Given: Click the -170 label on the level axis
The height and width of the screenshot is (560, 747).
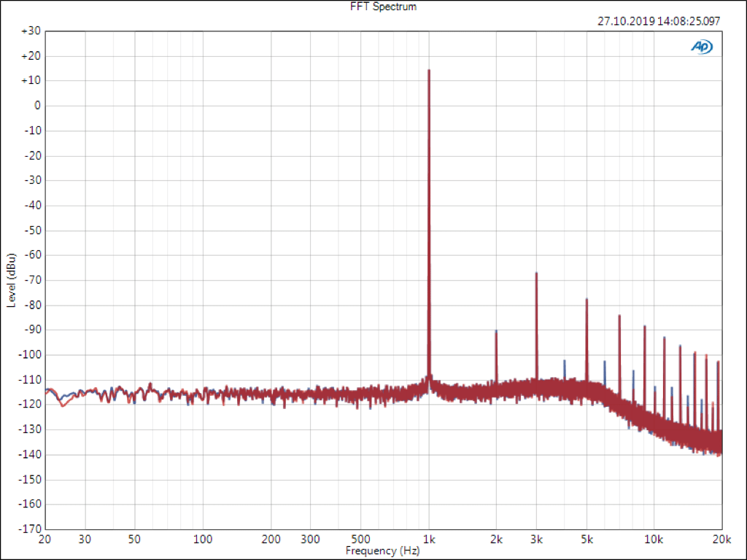Looking at the screenshot, I should [x=30, y=529].
